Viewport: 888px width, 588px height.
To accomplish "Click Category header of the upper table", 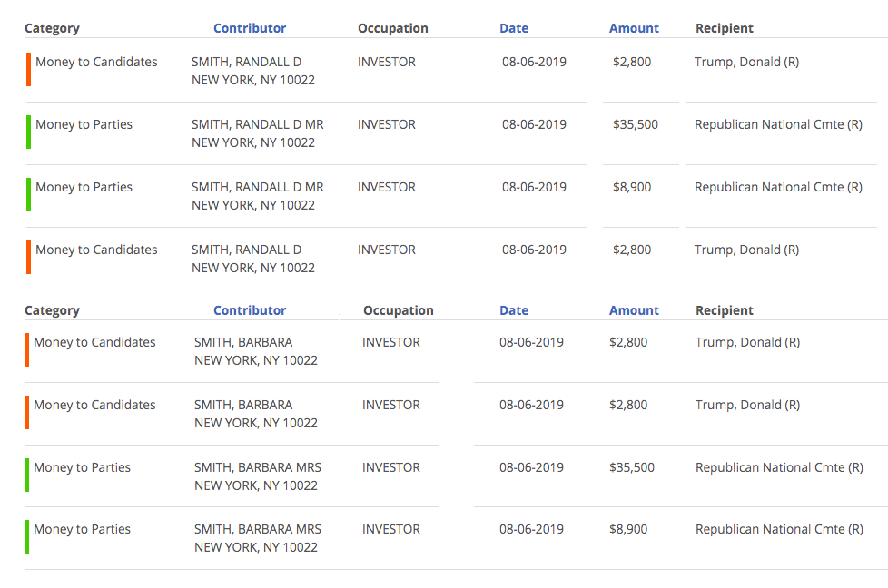I will (52, 28).
